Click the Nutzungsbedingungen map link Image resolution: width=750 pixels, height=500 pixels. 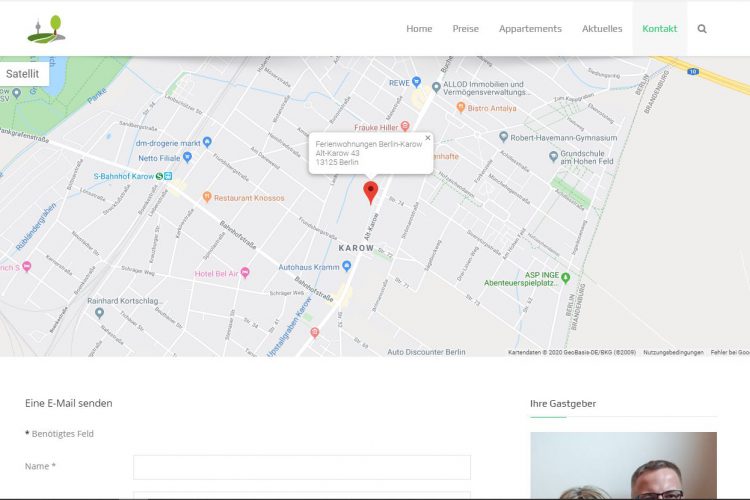click(673, 352)
